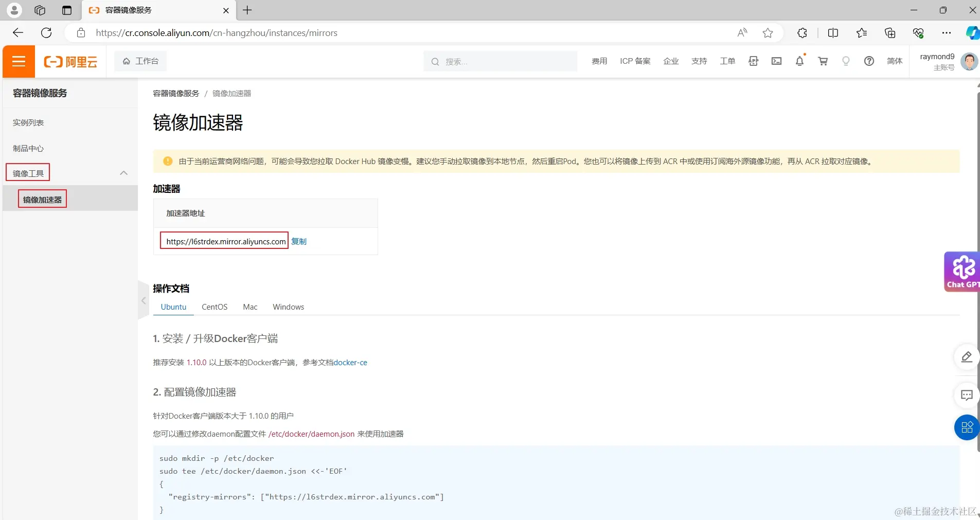Select 镜像加速器 sidebar item

tap(43, 199)
